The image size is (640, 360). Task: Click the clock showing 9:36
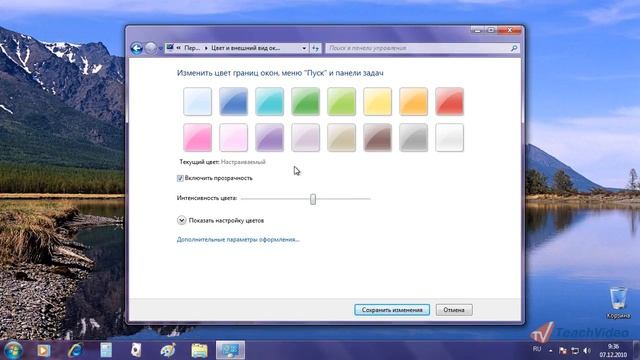coord(613,351)
